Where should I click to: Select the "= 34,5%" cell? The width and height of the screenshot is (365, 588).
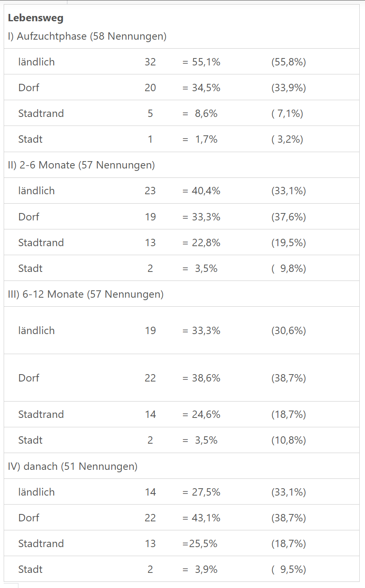[x=201, y=88]
